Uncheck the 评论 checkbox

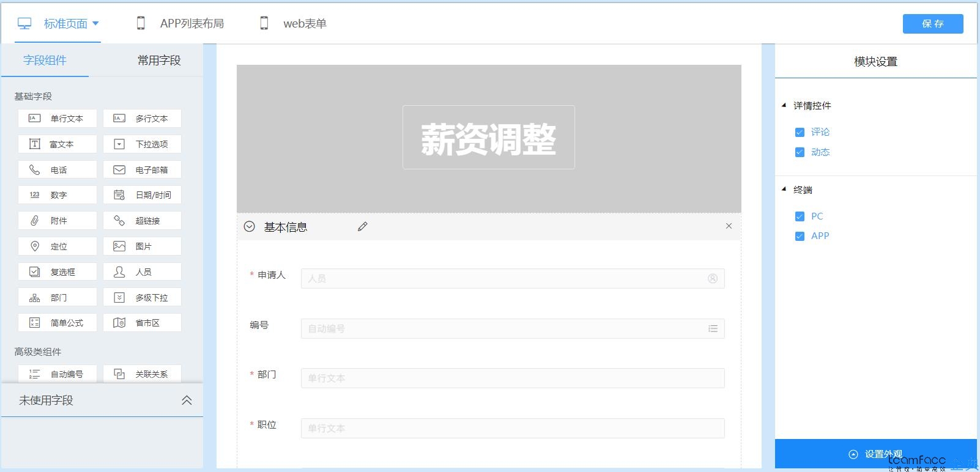[x=800, y=132]
